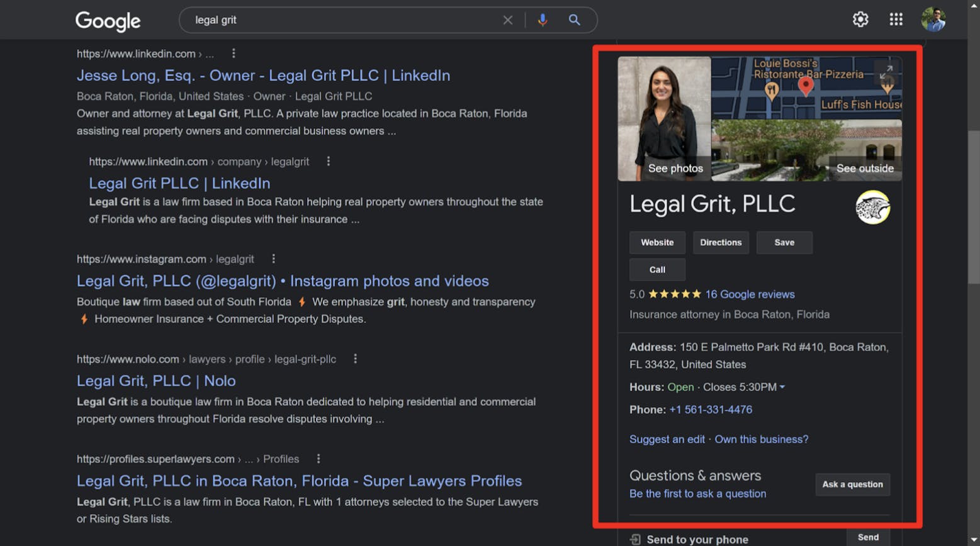980x546 pixels.
Task: Clear the search box text
Action: coord(507,20)
